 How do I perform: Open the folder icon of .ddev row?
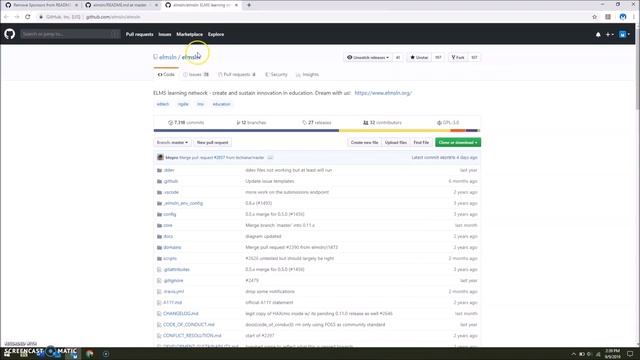[x=159, y=170]
